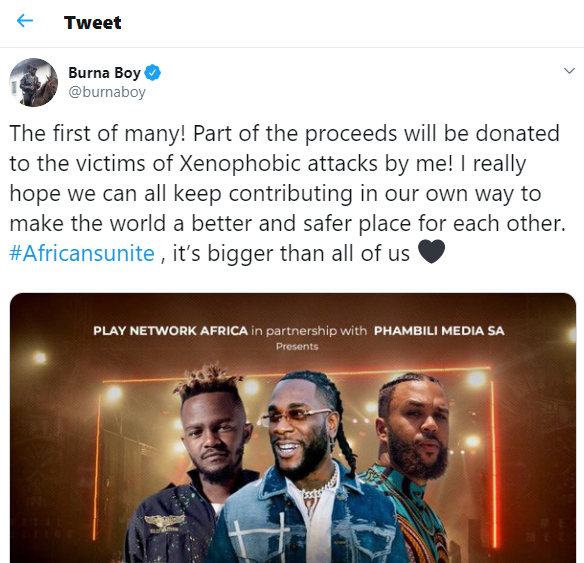The image size is (584, 563).
Task: Open the tweet options chevron menu
Action: pos(569,71)
